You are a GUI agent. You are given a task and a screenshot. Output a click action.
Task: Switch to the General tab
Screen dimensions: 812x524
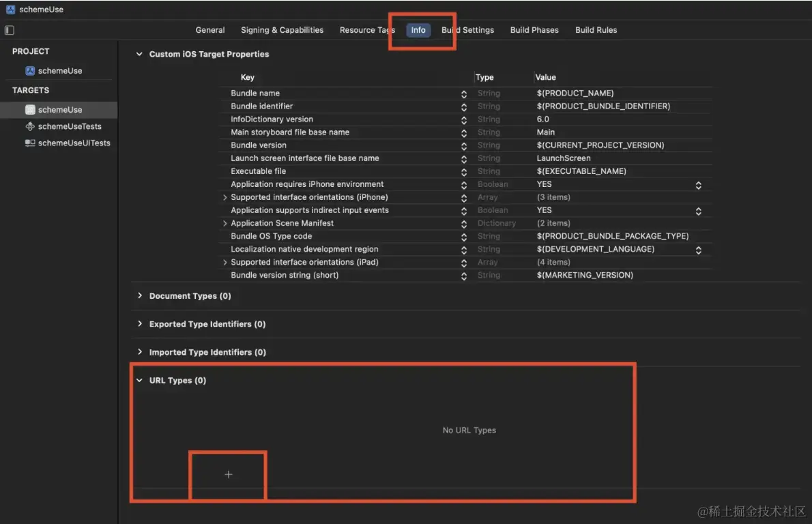(209, 30)
